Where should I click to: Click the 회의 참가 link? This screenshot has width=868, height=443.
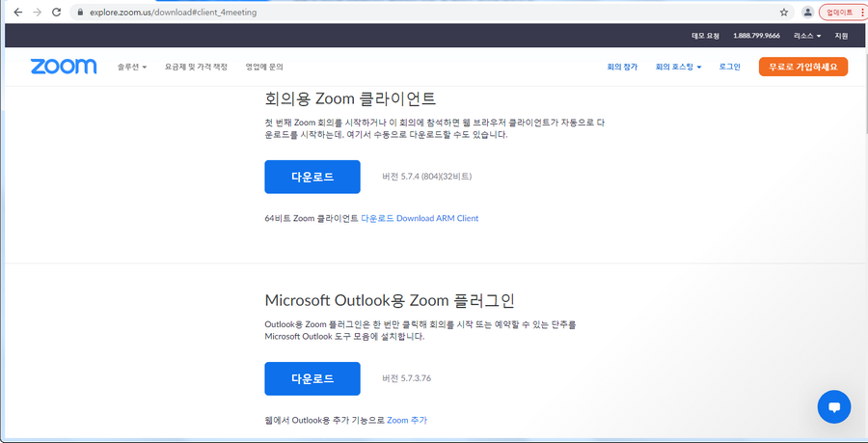click(x=622, y=67)
